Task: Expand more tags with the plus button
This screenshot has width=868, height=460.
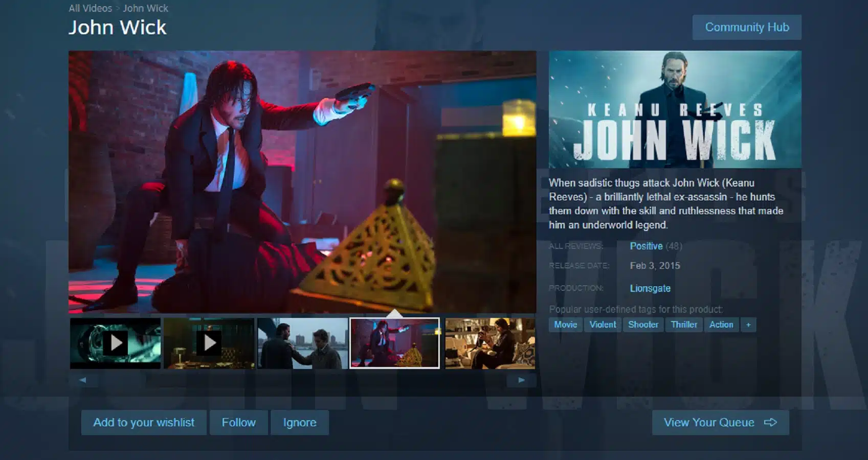Action: pyautogui.click(x=748, y=325)
